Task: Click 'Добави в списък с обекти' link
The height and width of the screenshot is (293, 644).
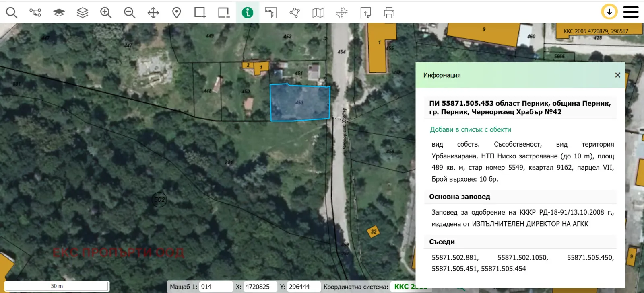Action: tap(471, 129)
